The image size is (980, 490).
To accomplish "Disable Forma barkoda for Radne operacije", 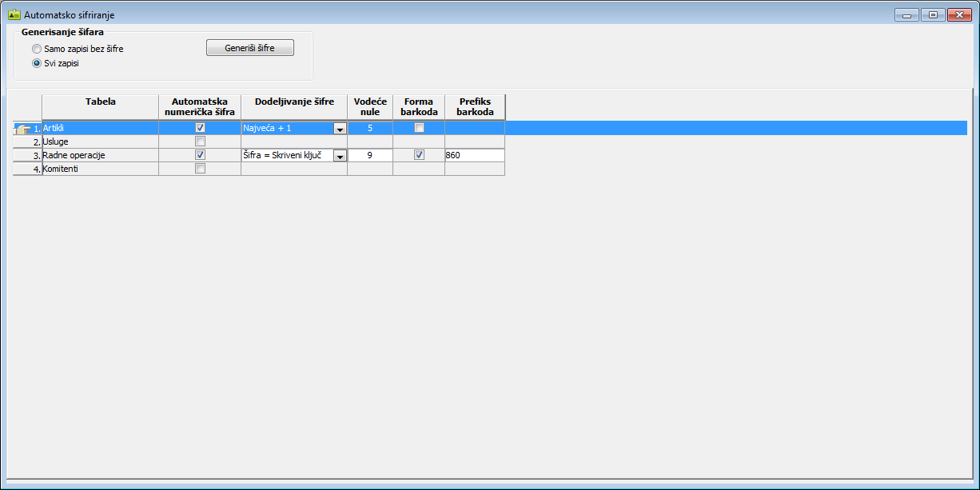I will (x=419, y=155).
